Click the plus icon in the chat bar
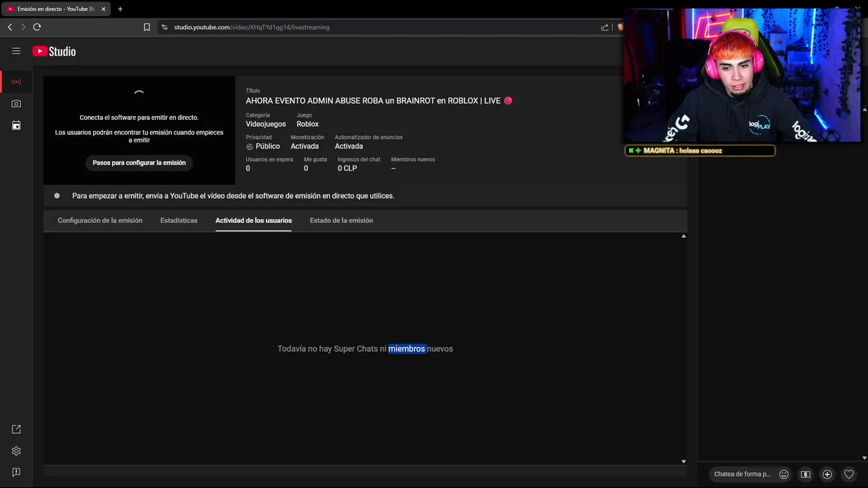The width and height of the screenshot is (868, 488). point(827,474)
